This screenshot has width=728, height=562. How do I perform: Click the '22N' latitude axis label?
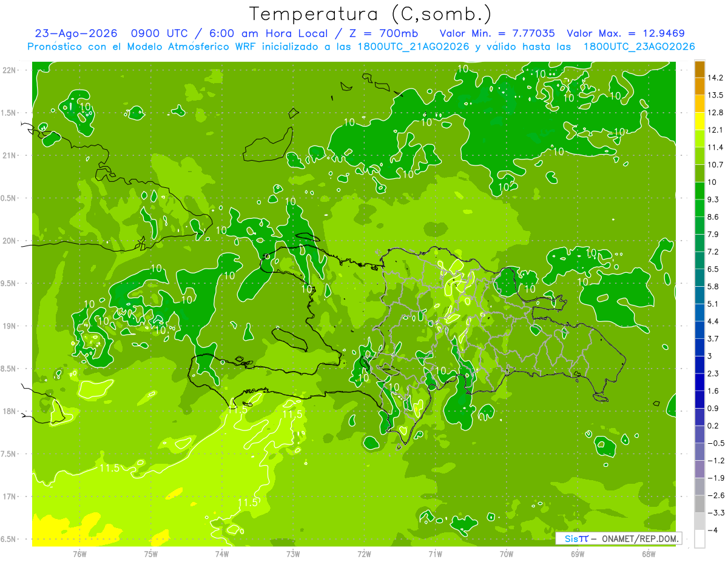tap(10, 70)
